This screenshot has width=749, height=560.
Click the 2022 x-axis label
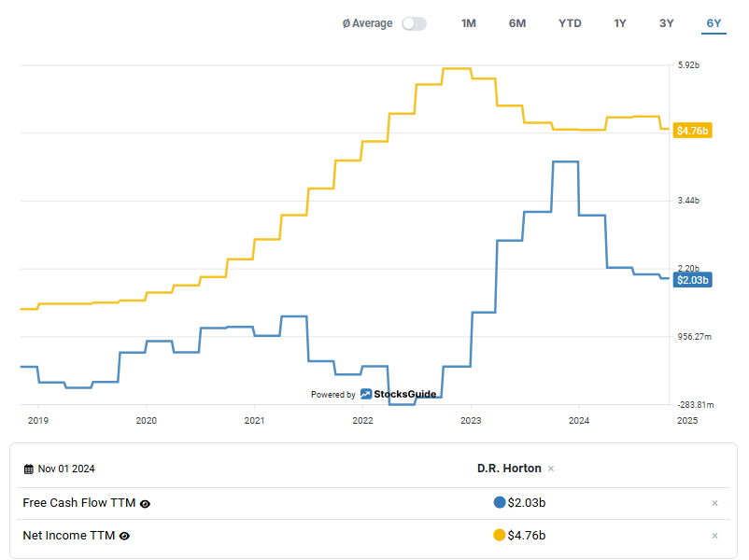pos(362,421)
